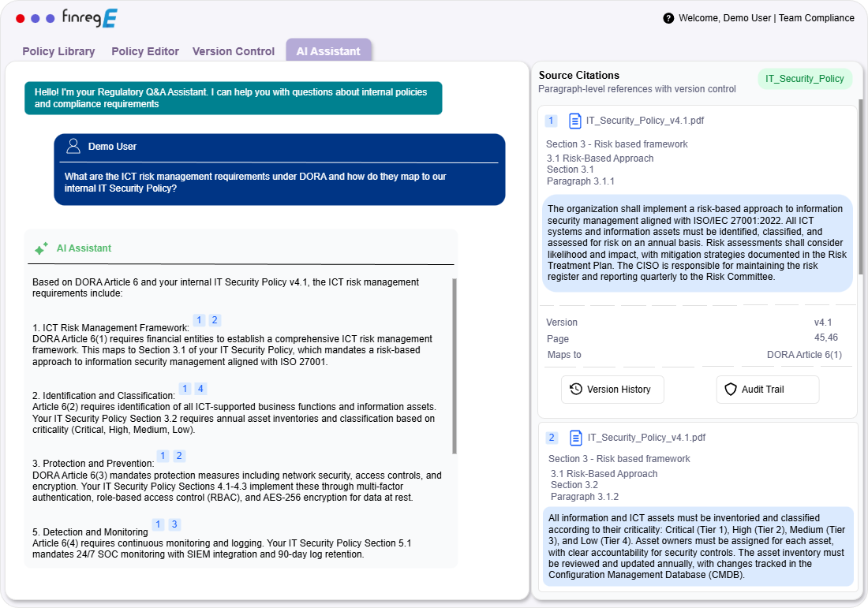Viewport: 868px width, 608px height.
Task: Click the PDF icon beside the second IT_Security_Policy_v4.1.pdf
Action: pyautogui.click(x=574, y=438)
